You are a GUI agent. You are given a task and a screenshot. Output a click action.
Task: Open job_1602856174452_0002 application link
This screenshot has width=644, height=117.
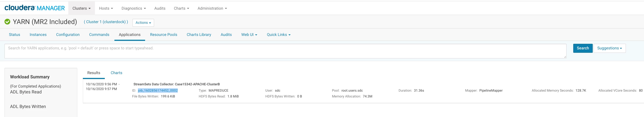click(158, 91)
